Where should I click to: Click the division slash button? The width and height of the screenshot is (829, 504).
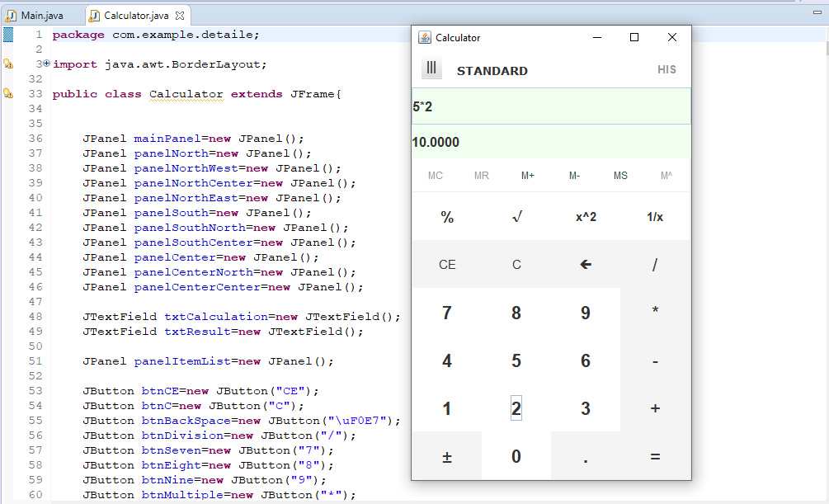pos(655,265)
